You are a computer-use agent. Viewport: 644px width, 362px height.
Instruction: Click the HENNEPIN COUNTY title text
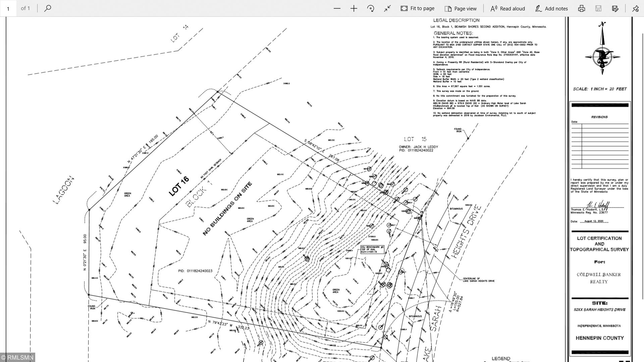coord(600,338)
